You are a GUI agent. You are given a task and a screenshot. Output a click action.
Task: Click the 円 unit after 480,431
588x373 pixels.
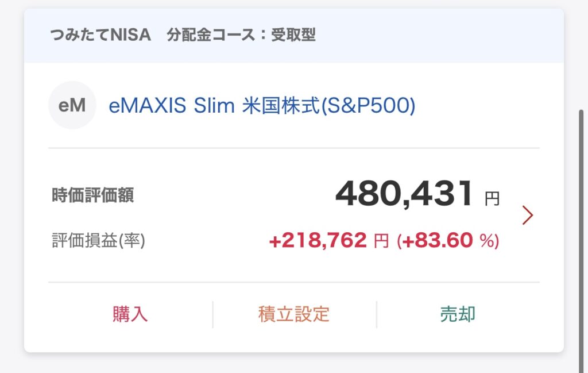[x=492, y=199]
